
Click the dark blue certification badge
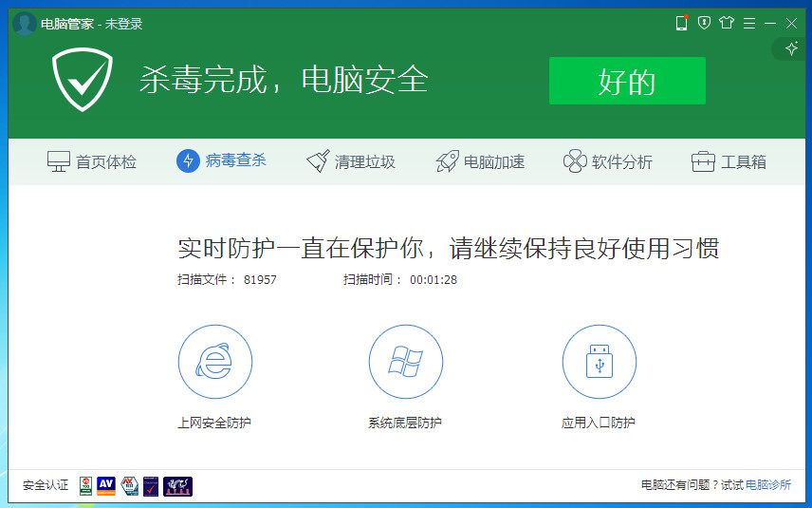point(177,486)
